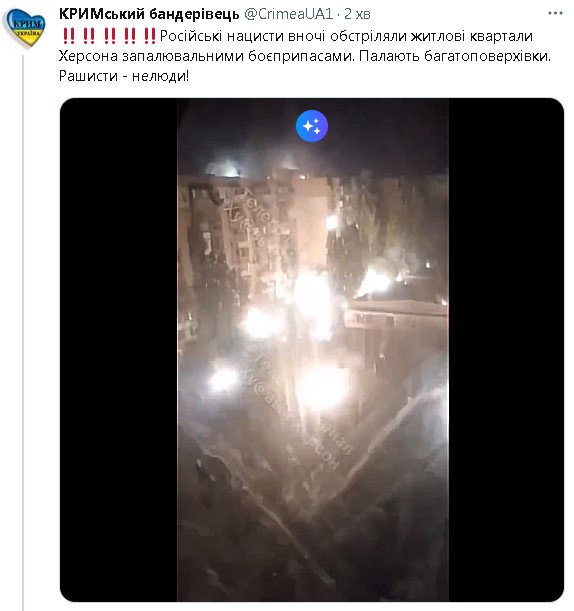The image size is (574, 611).
Task: Click the 'Рашисти - нелюди!' closing line
Action: tap(124, 76)
